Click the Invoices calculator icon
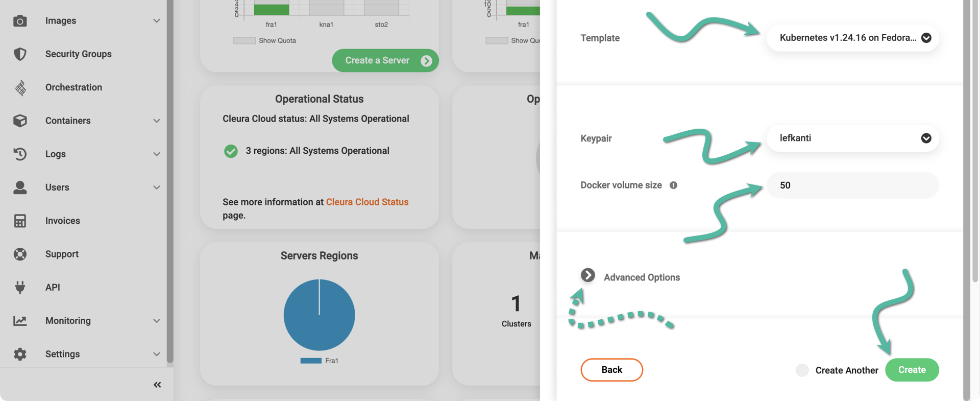The image size is (980, 401). (x=20, y=221)
